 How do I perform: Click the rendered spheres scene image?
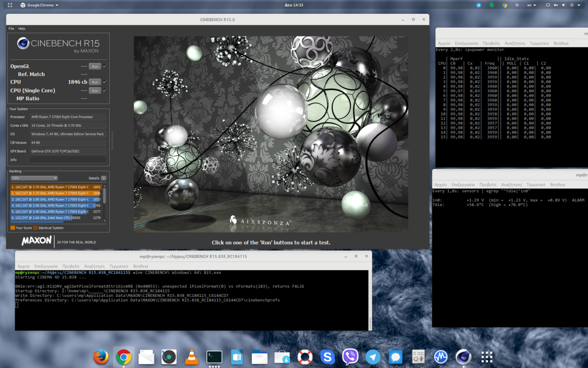(x=271, y=134)
